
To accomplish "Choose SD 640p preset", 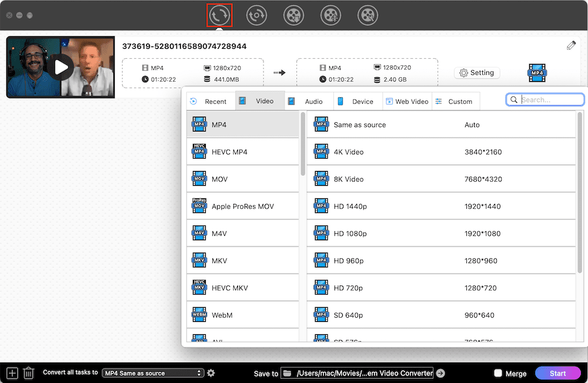I will (441, 315).
